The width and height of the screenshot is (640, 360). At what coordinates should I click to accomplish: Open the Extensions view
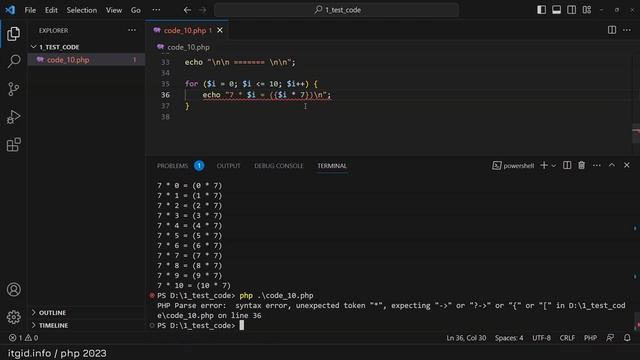[13, 144]
